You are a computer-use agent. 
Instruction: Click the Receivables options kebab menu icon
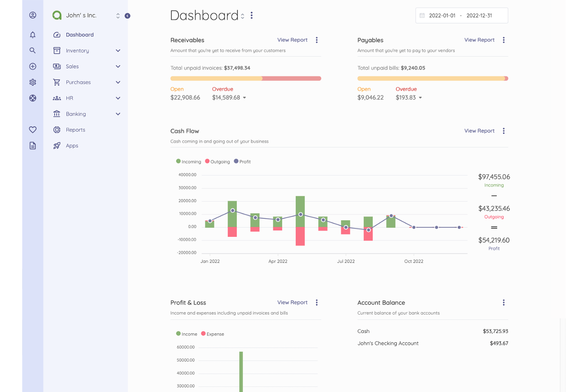point(317,40)
